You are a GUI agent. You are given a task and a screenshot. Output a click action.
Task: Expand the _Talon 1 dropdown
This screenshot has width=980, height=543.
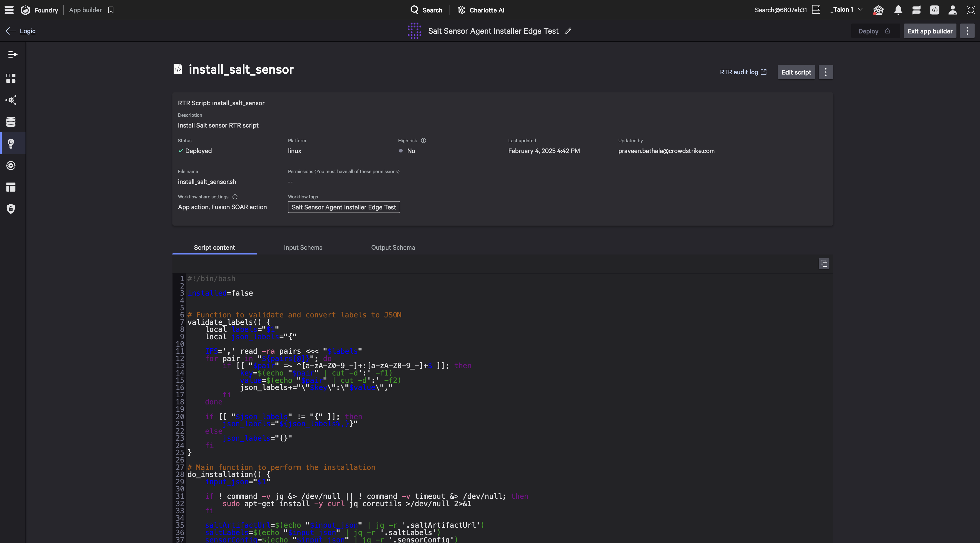click(846, 10)
